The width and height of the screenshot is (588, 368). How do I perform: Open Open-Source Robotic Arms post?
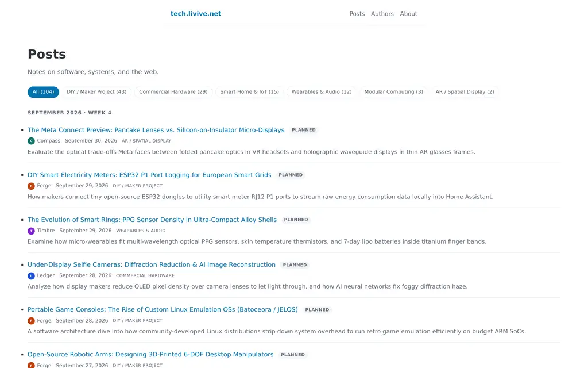tap(150, 354)
